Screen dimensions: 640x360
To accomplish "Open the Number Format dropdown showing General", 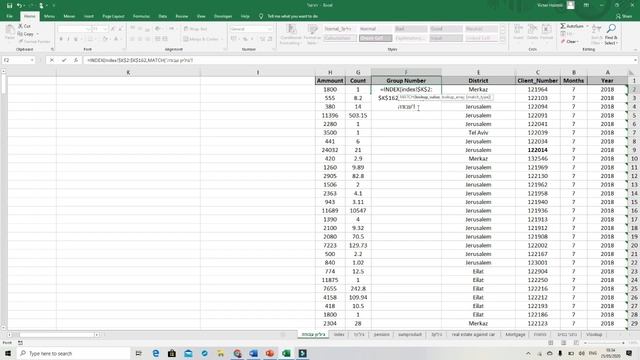I will point(270,29).
